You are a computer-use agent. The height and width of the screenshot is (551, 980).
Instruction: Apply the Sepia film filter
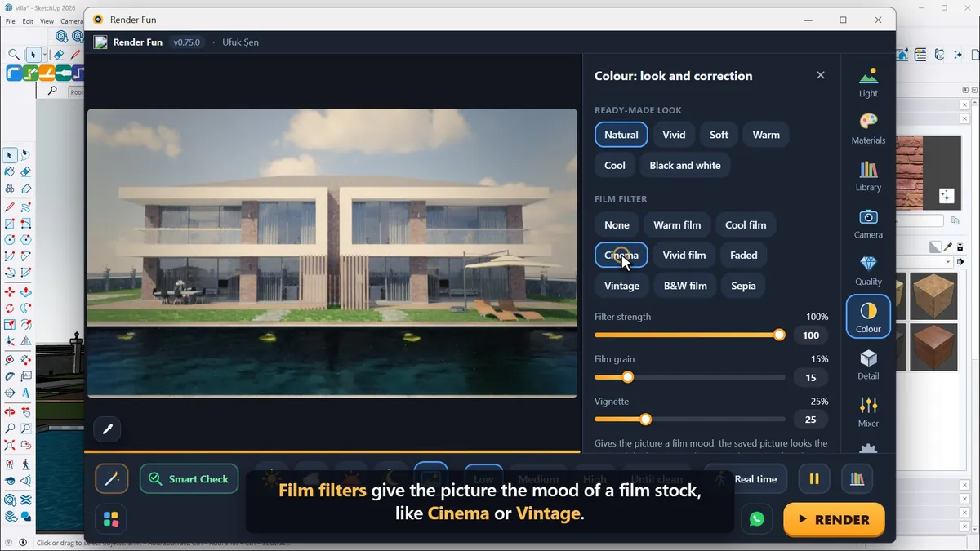743,286
